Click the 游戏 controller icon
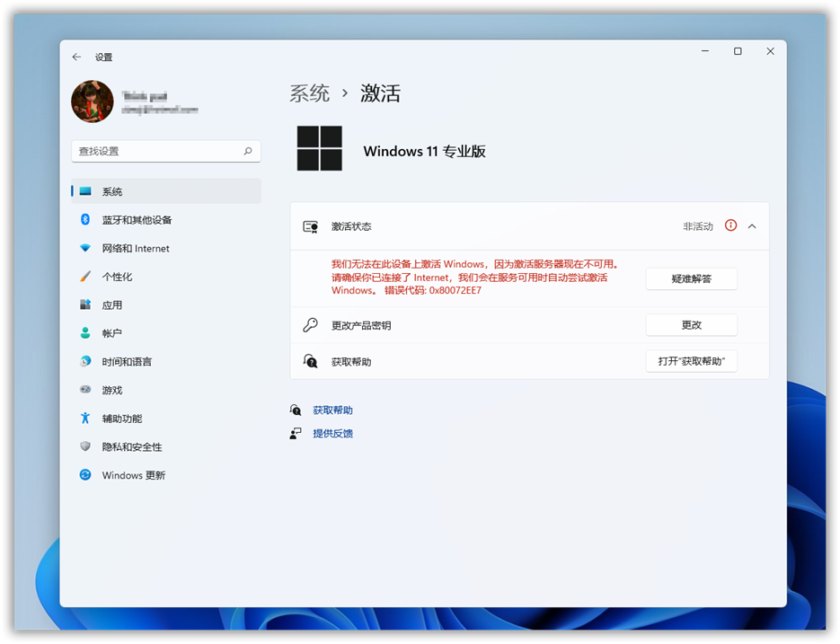Image resolution: width=840 pixels, height=644 pixels. click(x=85, y=390)
